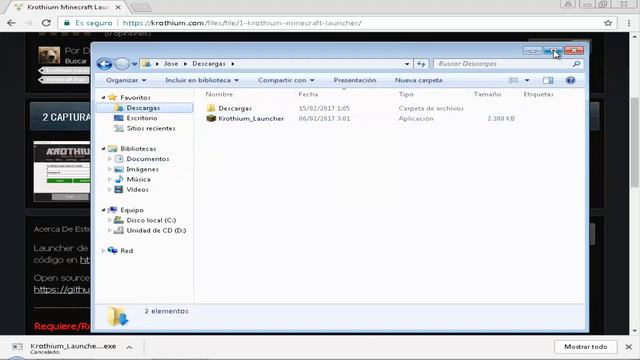Click the Chrome page vertical scrollbar
The height and width of the screenshot is (360, 640).
[x=634, y=142]
